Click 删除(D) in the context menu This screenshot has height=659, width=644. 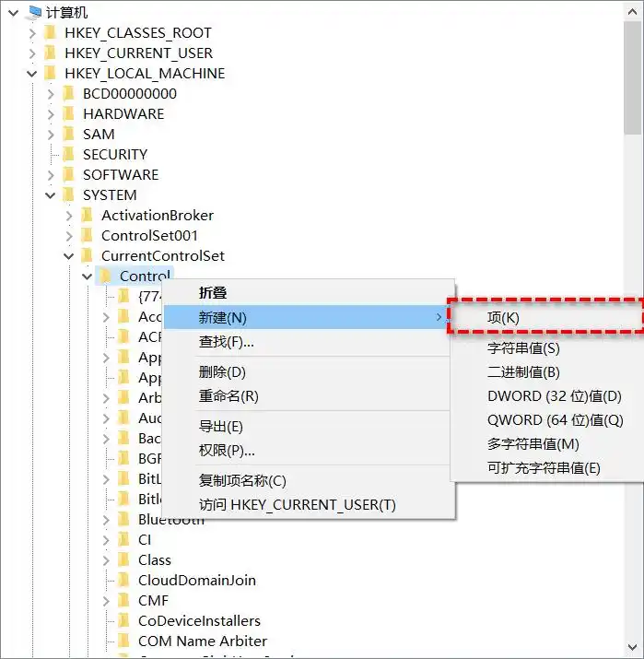(x=223, y=372)
